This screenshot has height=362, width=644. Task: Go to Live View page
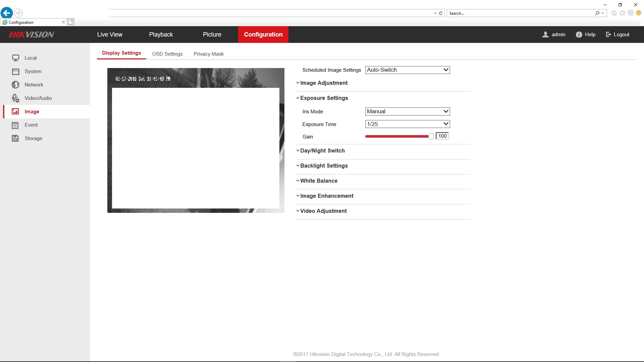coord(110,35)
